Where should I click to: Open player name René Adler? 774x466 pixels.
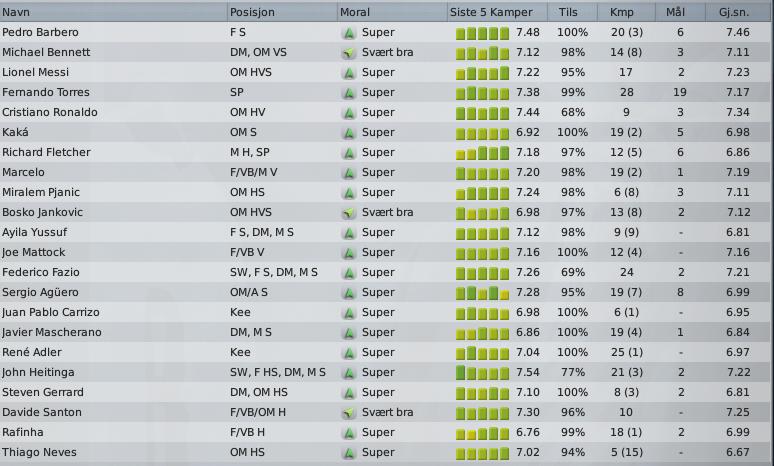32,352
